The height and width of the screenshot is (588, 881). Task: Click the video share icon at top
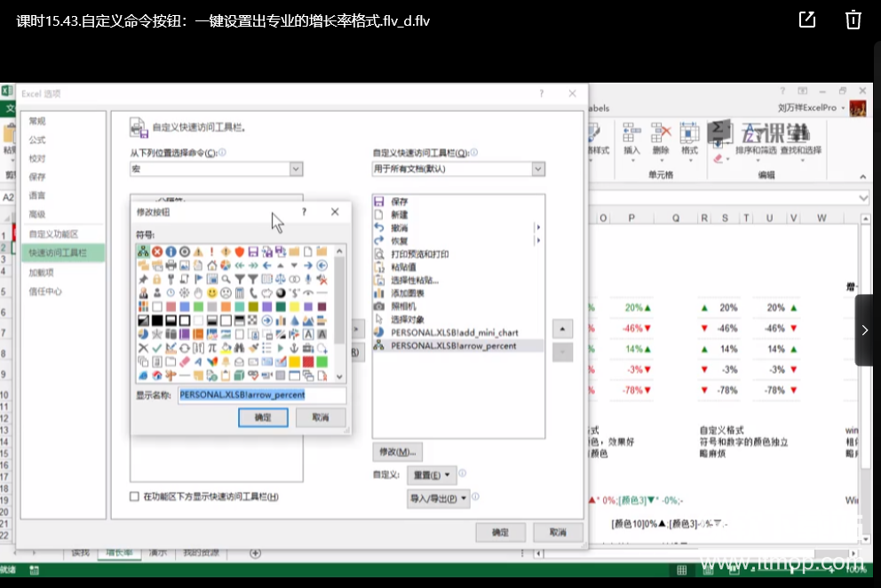coord(807,20)
